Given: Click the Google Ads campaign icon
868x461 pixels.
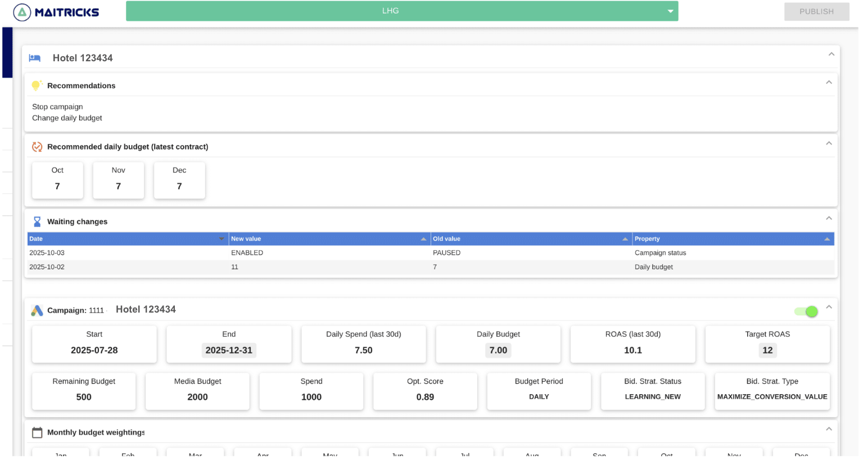Looking at the screenshot, I should click(37, 310).
